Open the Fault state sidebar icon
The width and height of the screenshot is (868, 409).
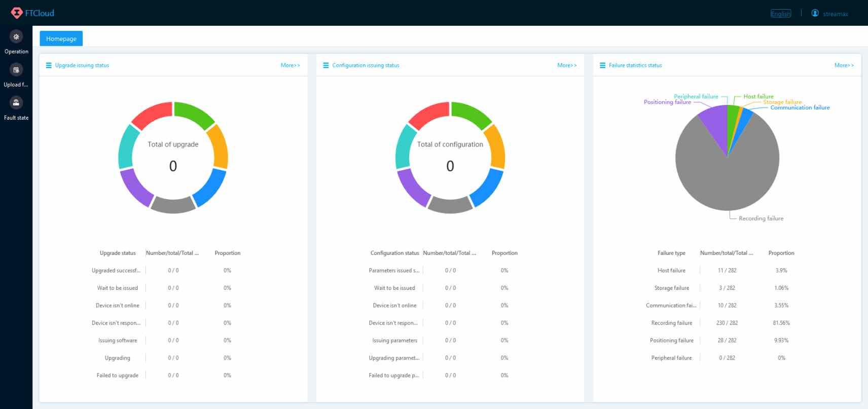(x=16, y=103)
